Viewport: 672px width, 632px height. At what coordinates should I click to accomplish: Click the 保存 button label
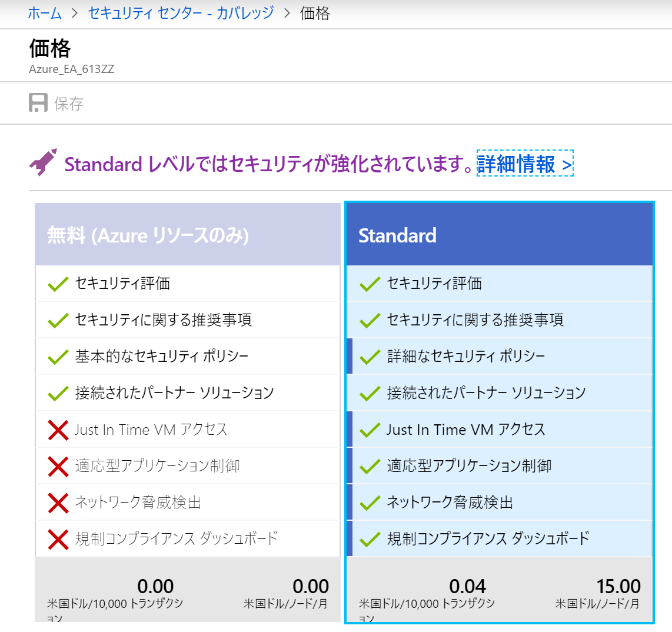click(x=69, y=104)
